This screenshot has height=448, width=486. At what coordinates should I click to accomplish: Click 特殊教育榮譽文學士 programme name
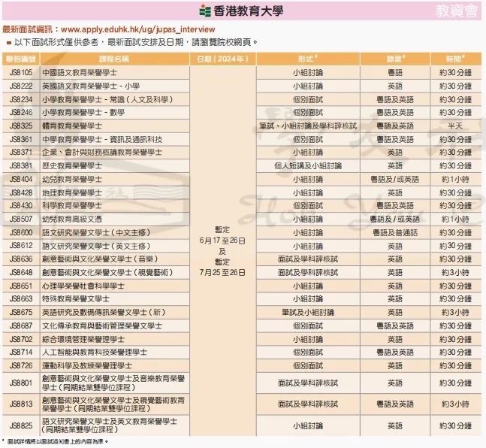pos(76,298)
